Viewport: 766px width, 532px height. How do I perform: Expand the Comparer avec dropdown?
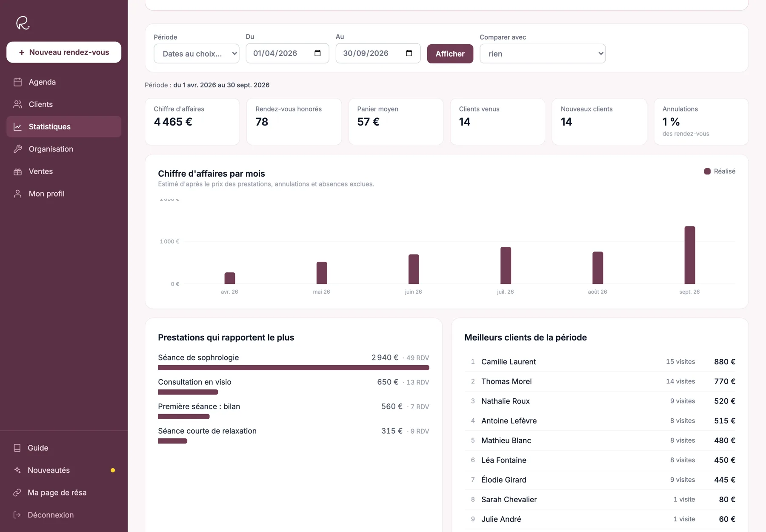point(543,54)
